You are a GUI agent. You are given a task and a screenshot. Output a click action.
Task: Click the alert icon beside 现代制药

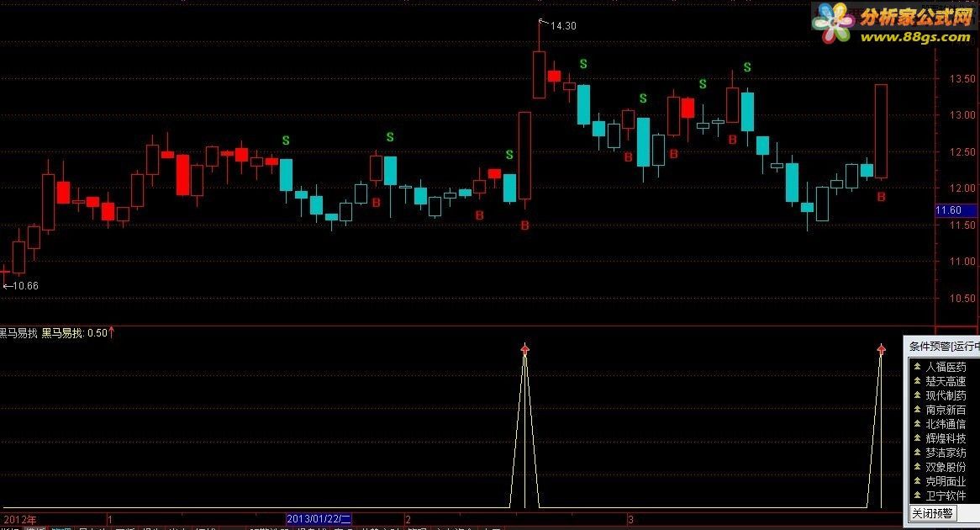tap(917, 395)
